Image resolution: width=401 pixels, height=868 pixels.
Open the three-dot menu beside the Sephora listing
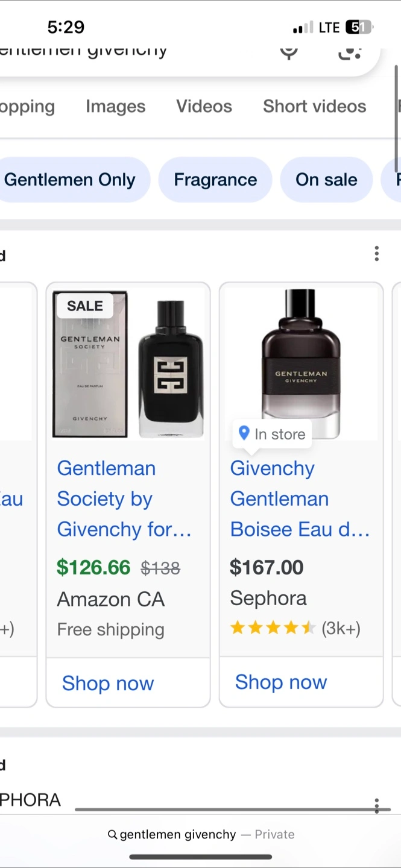tap(376, 805)
